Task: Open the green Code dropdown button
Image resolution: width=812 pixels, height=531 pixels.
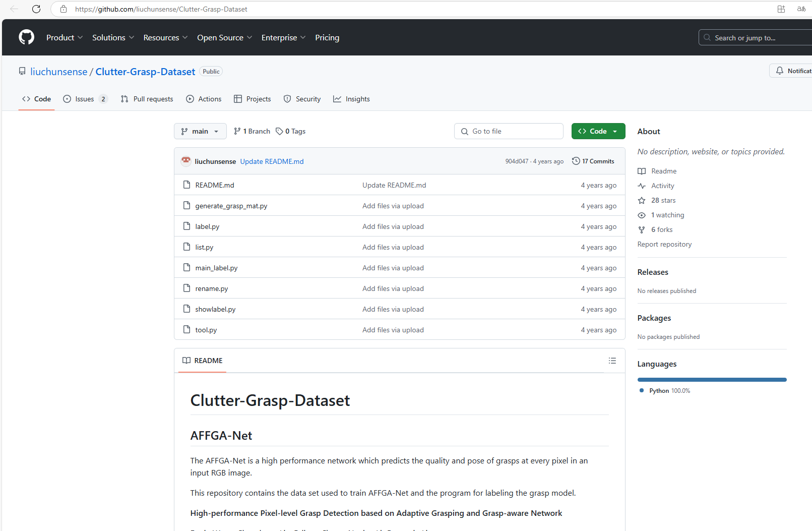Action: (x=598, y=131)
